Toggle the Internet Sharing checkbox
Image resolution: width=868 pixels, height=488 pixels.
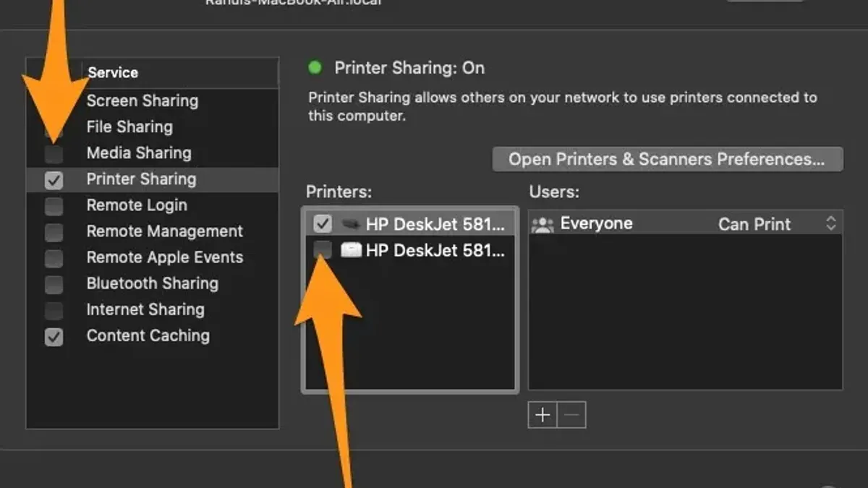[x=54, y=310]
